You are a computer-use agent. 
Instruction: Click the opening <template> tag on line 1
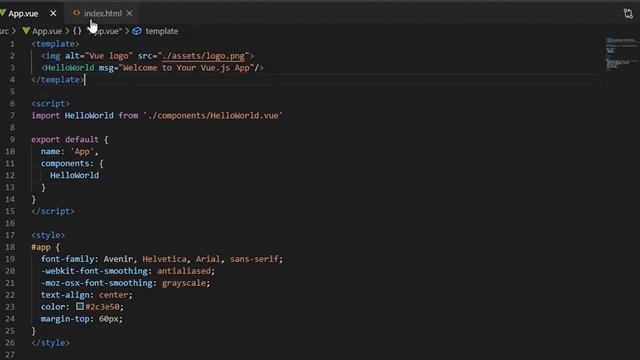(56, 44)
